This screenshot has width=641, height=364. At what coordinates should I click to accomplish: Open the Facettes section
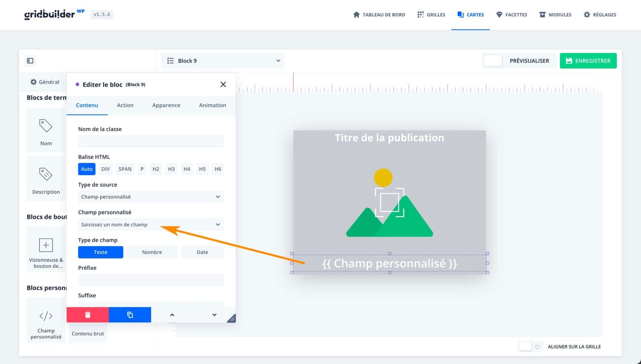511,14
